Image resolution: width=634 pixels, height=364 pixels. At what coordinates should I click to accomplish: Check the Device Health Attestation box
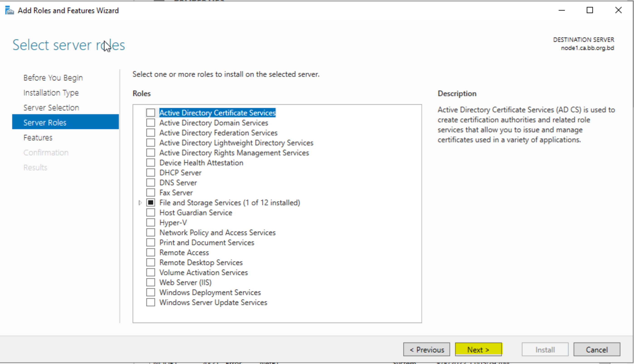(150, 163)
